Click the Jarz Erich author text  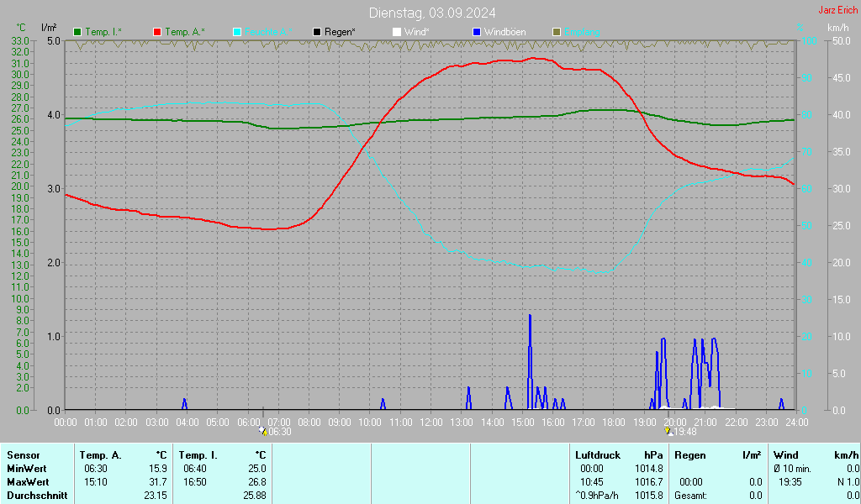point(837,10)
